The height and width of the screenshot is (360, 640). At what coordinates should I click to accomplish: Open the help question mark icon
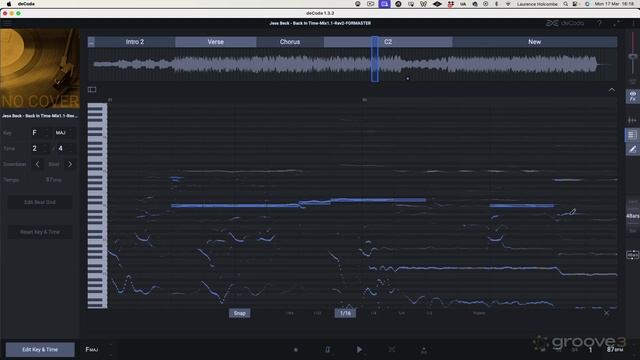coord(599,23)
